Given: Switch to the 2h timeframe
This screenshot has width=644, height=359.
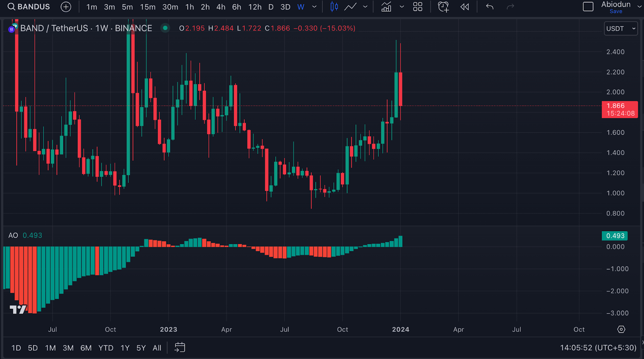Looking at the screenshot, I should click(205, 7).
